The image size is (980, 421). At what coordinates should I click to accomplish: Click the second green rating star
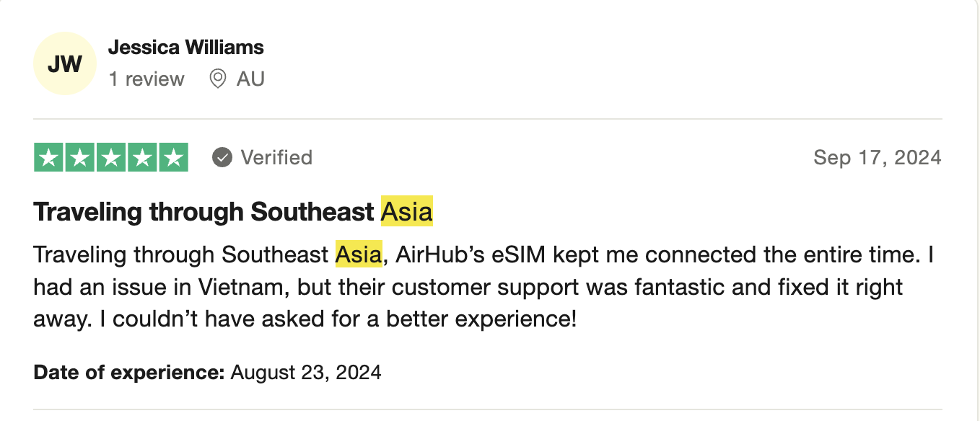coord(79,158)
